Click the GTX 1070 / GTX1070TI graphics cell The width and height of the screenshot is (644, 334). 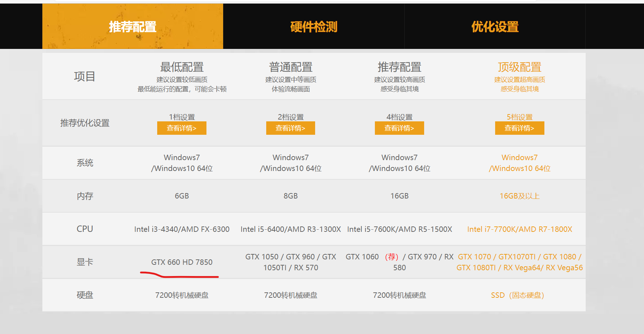520,262
